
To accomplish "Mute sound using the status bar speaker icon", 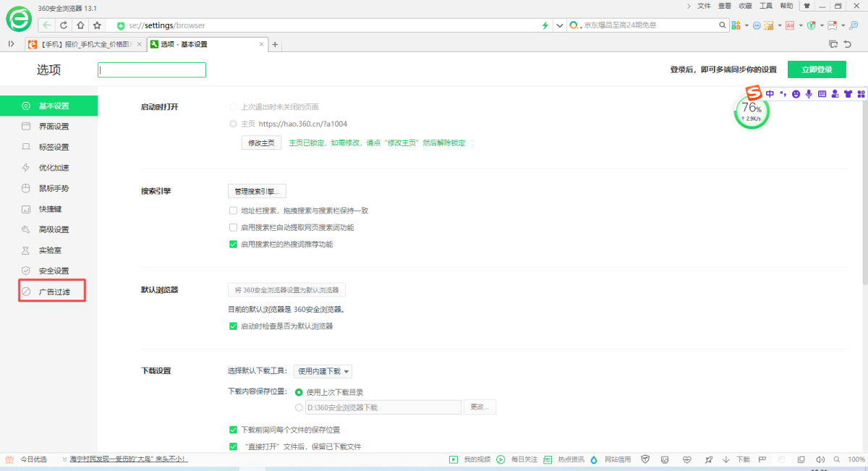I will pyautogui.click(x=820, y=459).
